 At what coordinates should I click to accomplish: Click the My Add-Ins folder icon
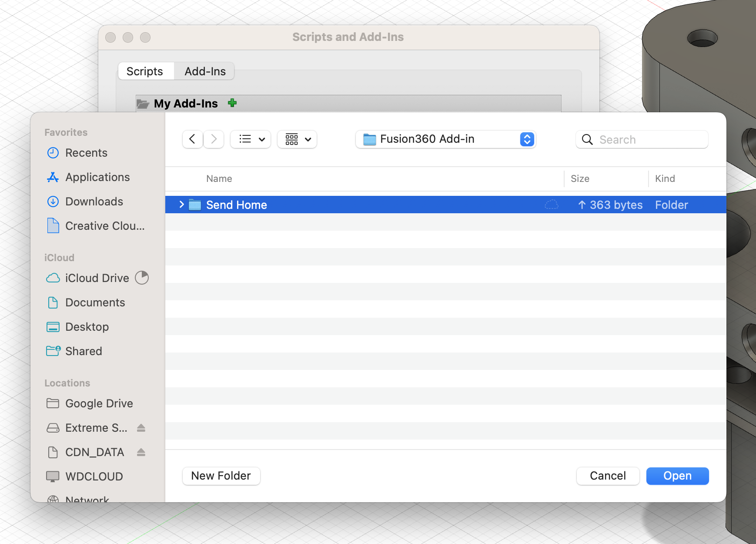[143, 104]
